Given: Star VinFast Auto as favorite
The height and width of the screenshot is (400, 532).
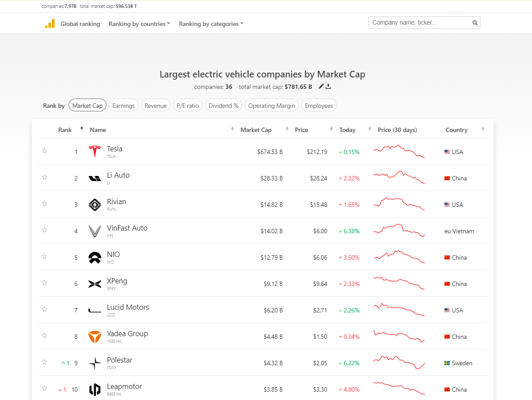Looking at the screenshot, I should click(44, 230).
